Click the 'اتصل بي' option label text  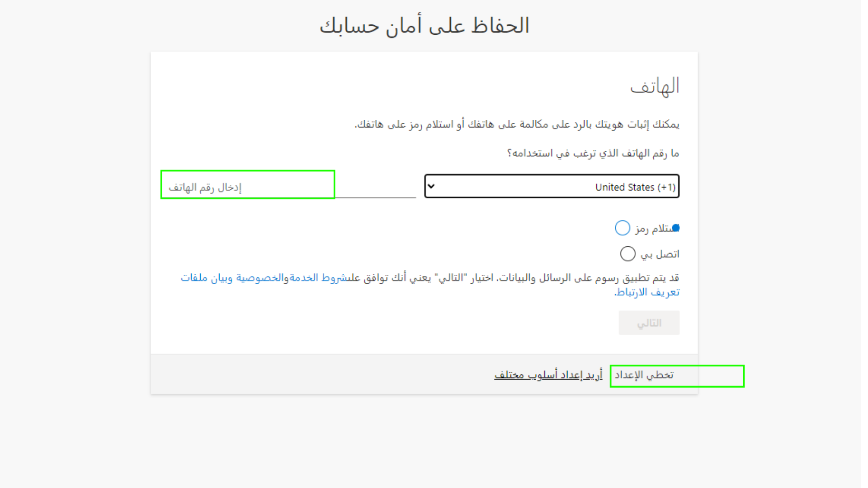click(660, 254)
